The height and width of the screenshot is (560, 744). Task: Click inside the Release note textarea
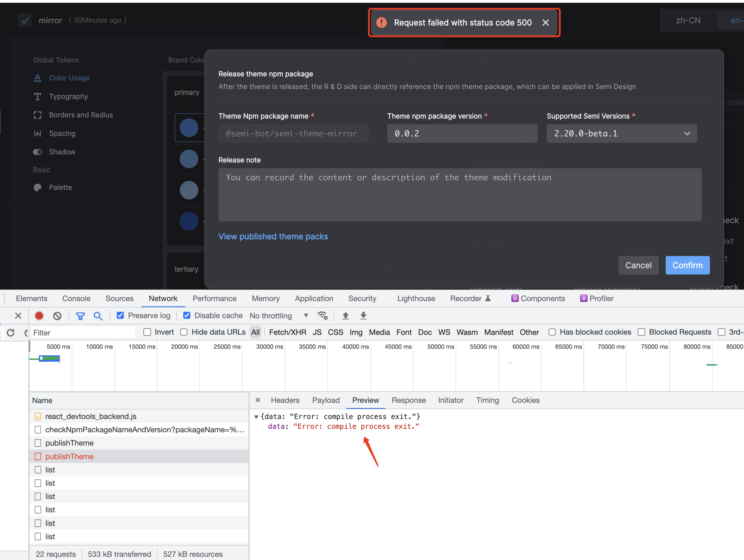[460, 195]
